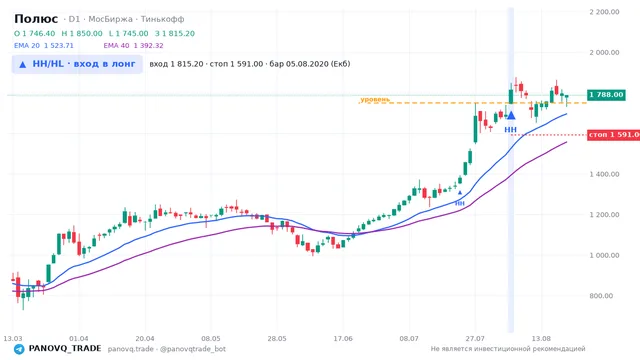640x360 pixels.
Task: Click the small blue HH triangle near 27.07
Action: (x=460, y=193)
